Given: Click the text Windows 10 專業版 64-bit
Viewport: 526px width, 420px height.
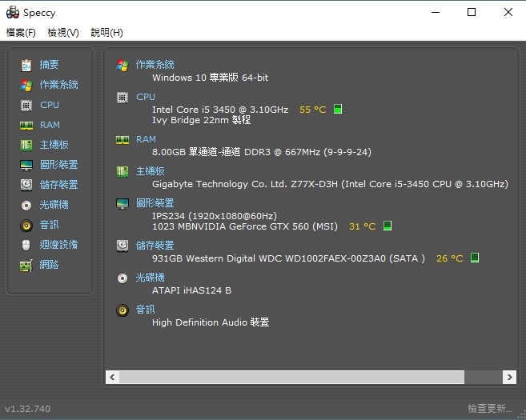Looking at the screenshot, I should coord(211,78).
